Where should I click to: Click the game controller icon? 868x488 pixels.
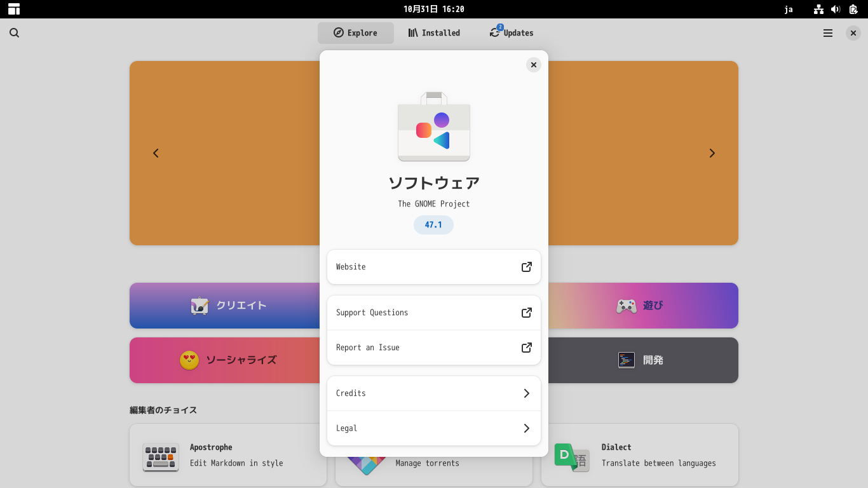click(627, 306)
